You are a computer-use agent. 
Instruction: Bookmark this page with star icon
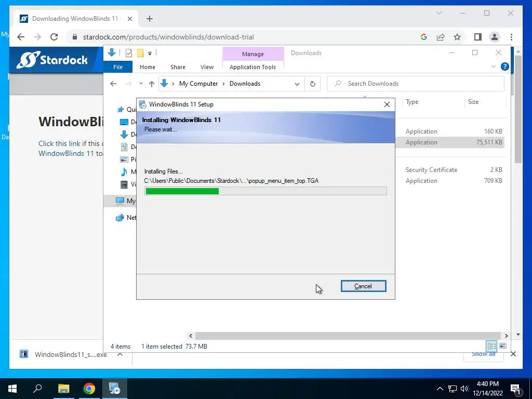tap(457, 37)
